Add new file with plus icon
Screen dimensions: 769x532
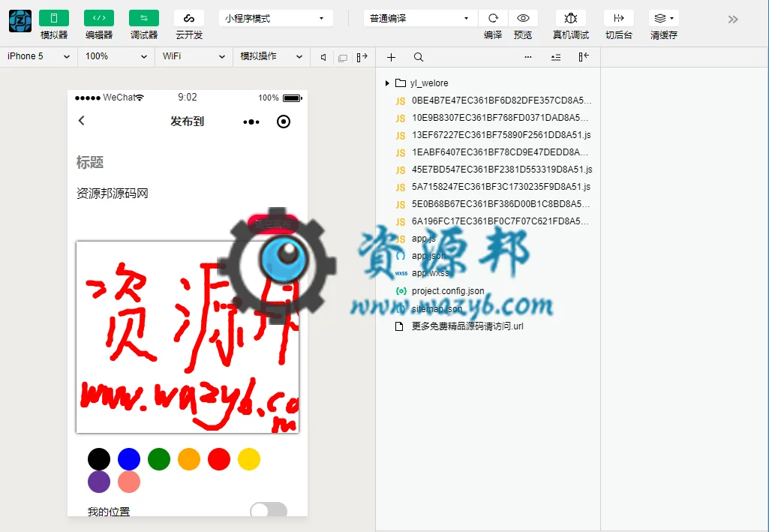pos(391,57)
